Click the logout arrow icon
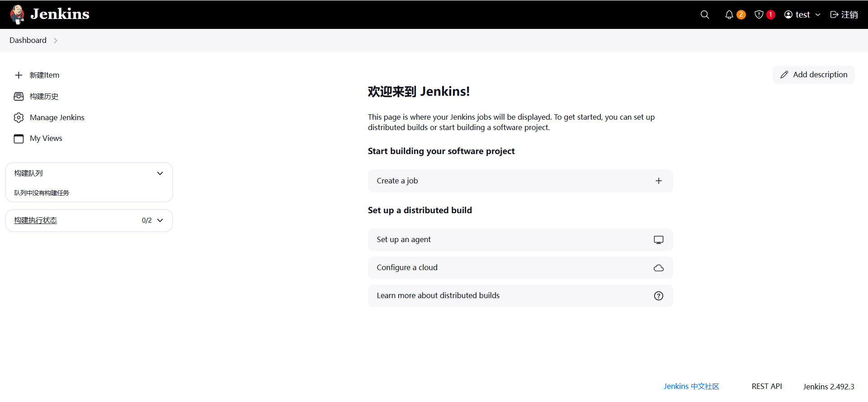 [835, 14]
